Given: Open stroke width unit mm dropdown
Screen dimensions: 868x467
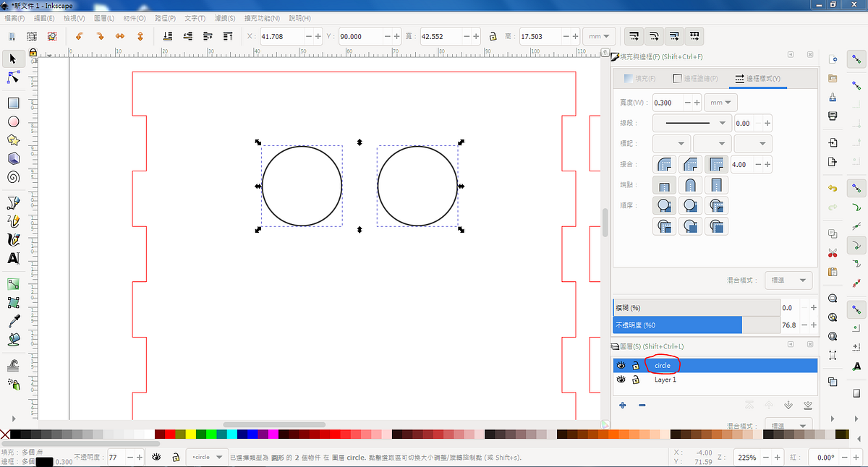Looking at the screenshot, I should point(720,103).
